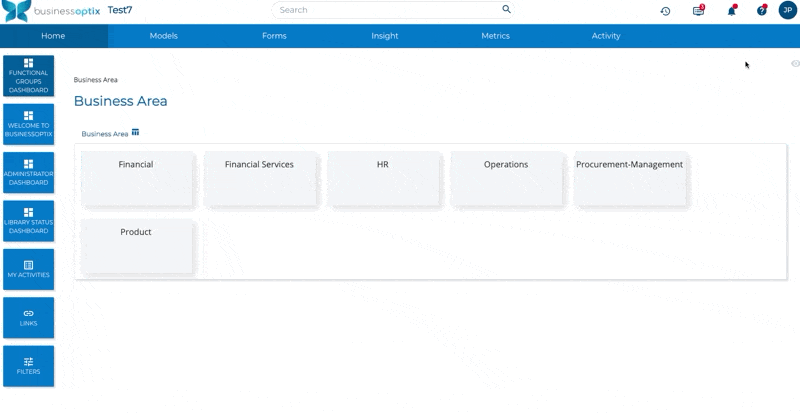The width and height of the screenshot is (800, 413).
Task: Open the help question mark icon
Action: click(x=761, y=11)
